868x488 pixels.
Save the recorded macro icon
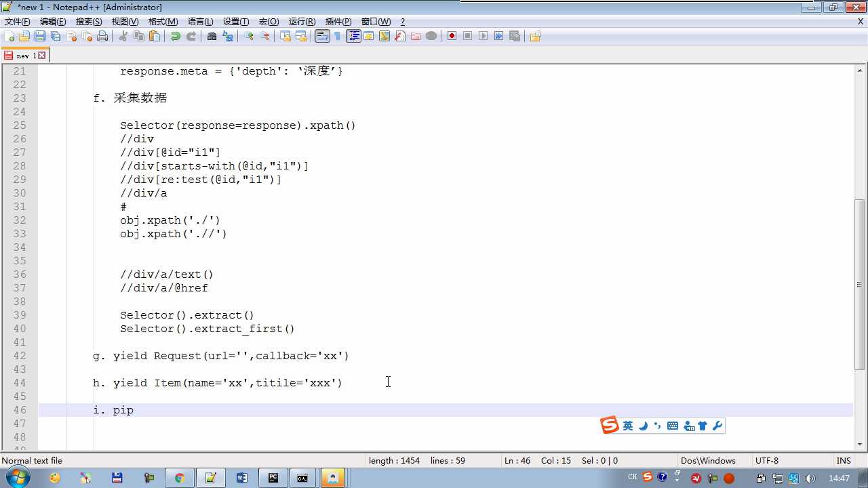[515, 37]
